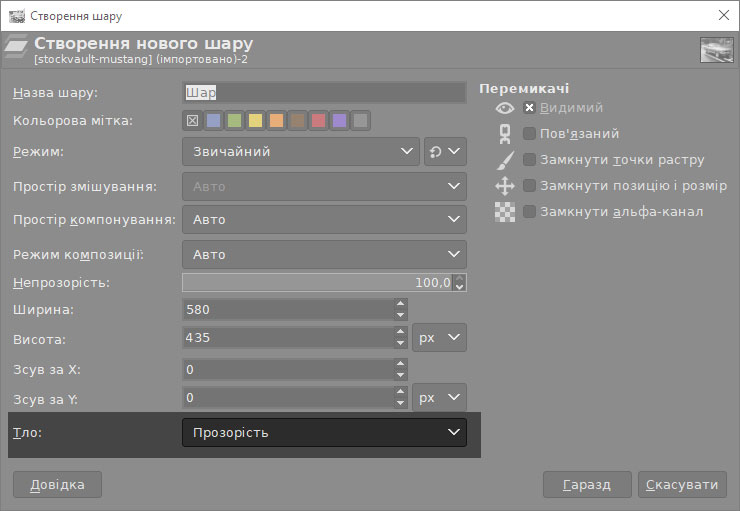Click the Зсув за Y field
Screen dimensions: 740x511
(x=288, y=398)
